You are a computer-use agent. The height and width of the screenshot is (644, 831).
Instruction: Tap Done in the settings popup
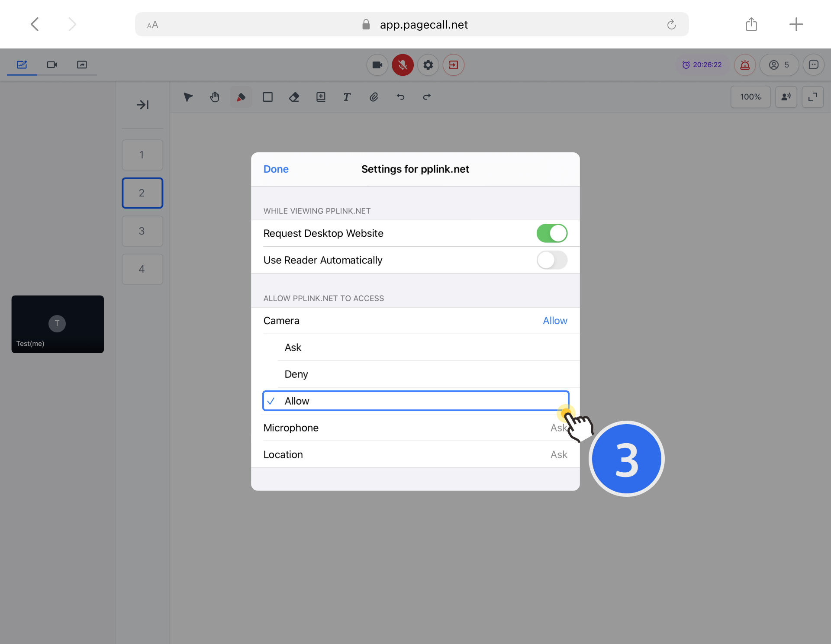(x=276, y=169)
